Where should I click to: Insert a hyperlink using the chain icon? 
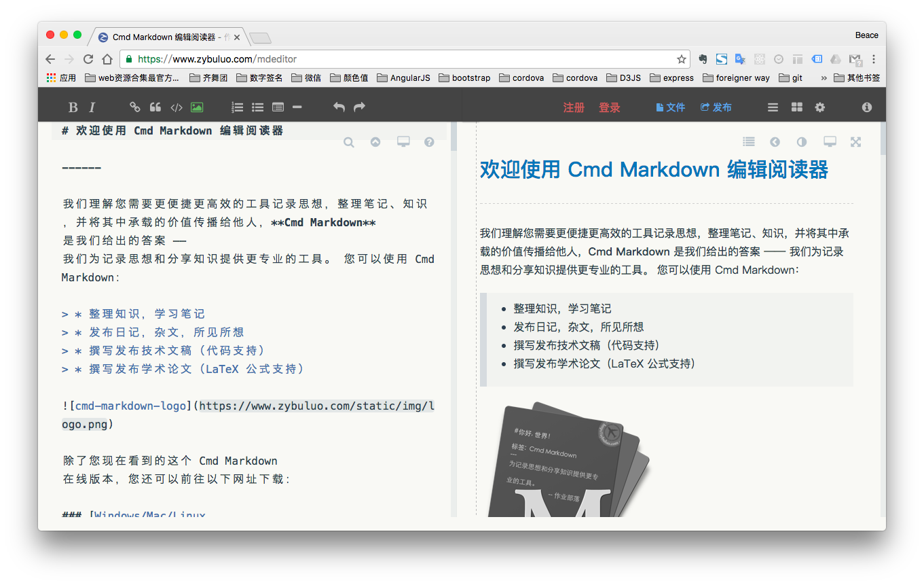(x=134, y=107)
